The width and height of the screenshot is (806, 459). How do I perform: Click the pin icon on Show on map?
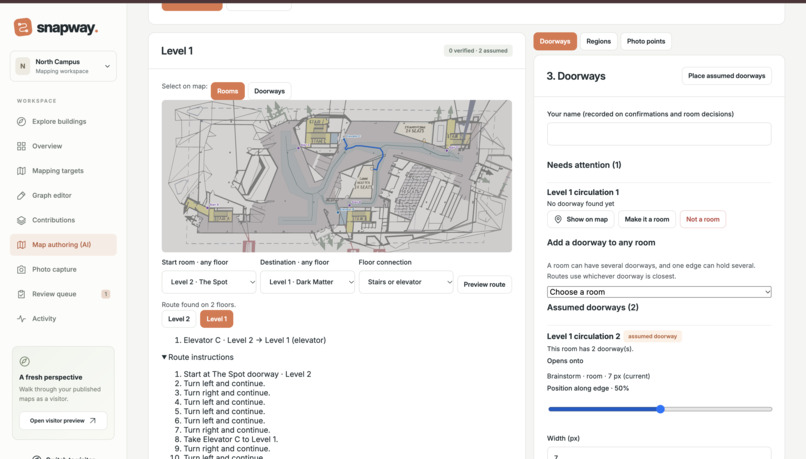pos(558,219)
